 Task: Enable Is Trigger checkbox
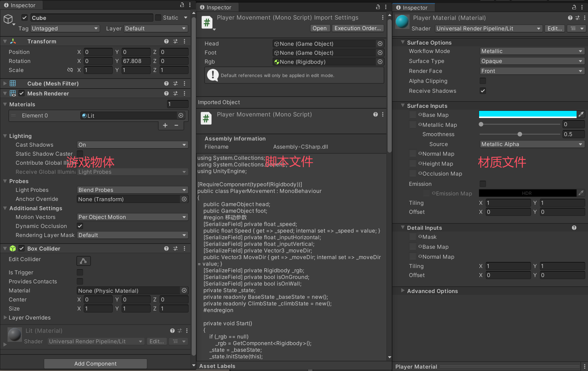pyautogui.click(x=80, y=272)
